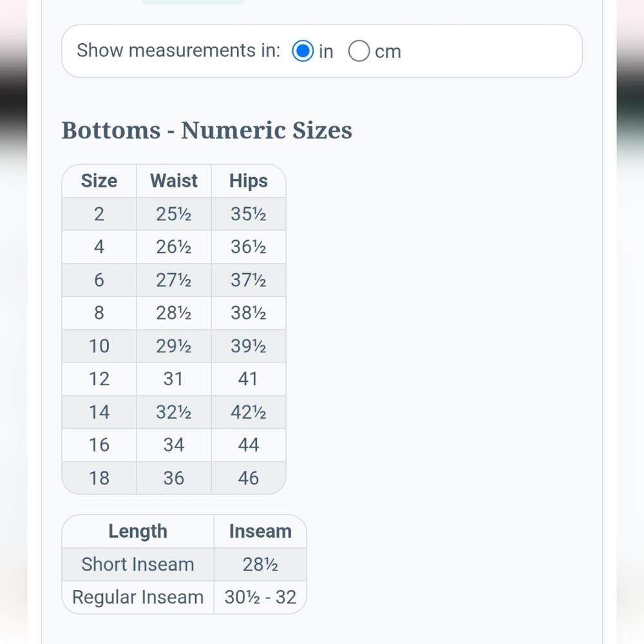The width and height of the screenshot is (644, 644).
Task: Switch measurements to cm radio button
Action: pyautogui.click(x=359, y=51)
